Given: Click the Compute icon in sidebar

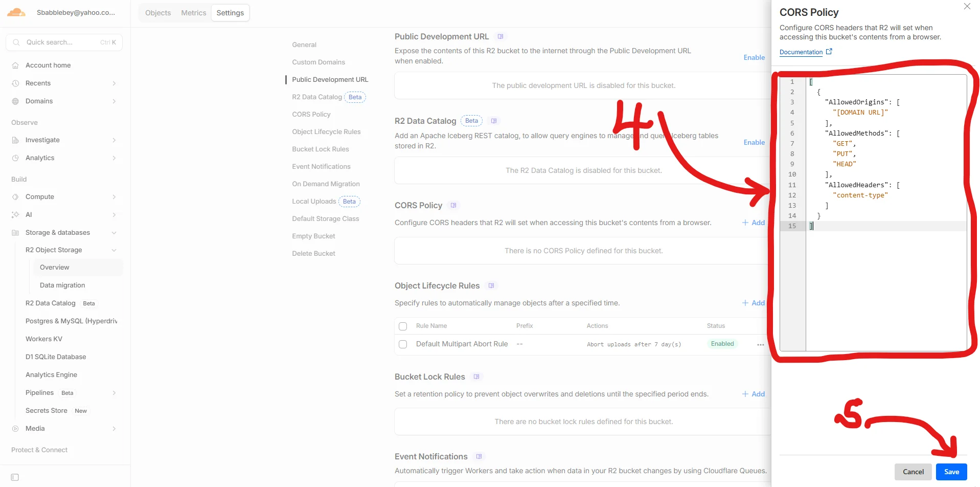Looking at the screenshot, I should click(x=15, y=197).
